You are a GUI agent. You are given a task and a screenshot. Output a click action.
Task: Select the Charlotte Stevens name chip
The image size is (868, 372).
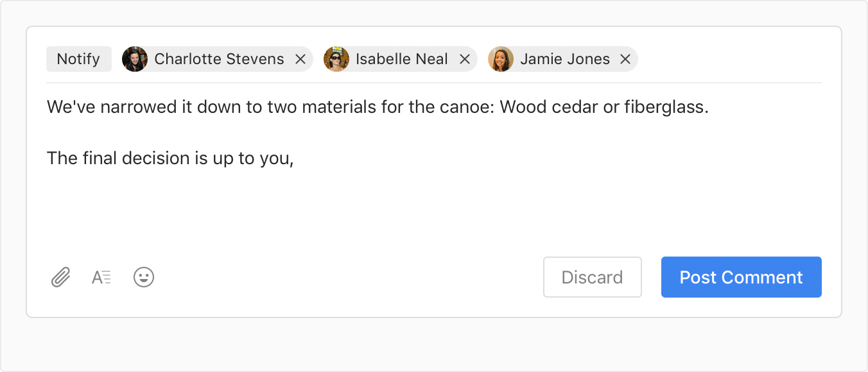[x=218, y=59]
